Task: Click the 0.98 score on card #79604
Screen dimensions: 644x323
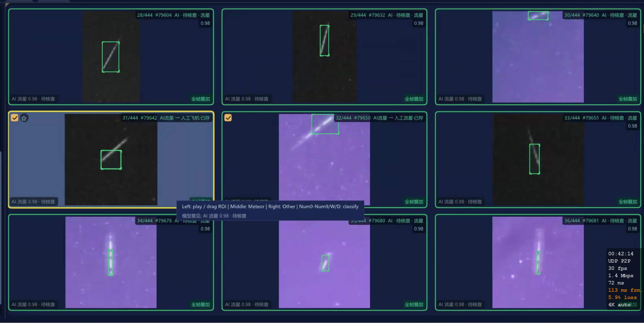Action: (x=205, y=23)
